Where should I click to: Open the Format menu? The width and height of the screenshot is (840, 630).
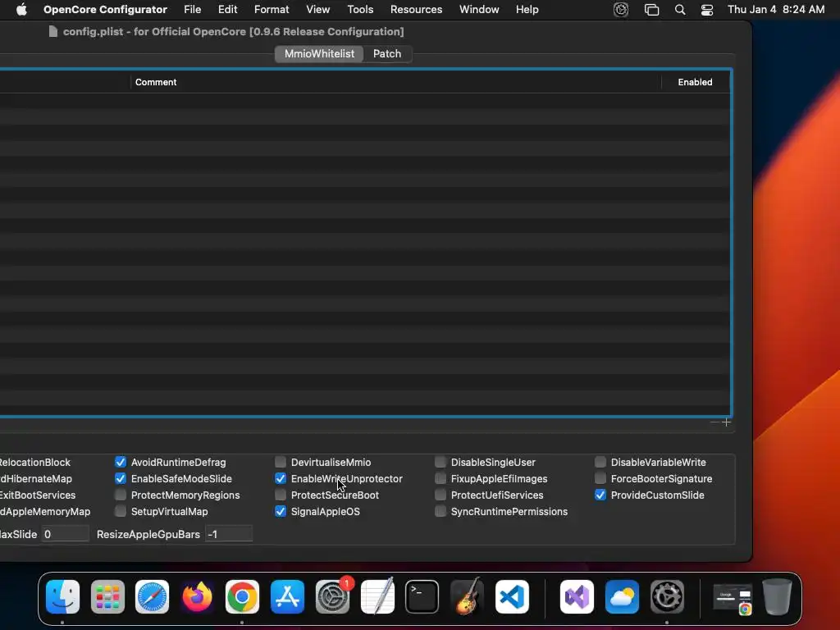[x=272, y=9]
